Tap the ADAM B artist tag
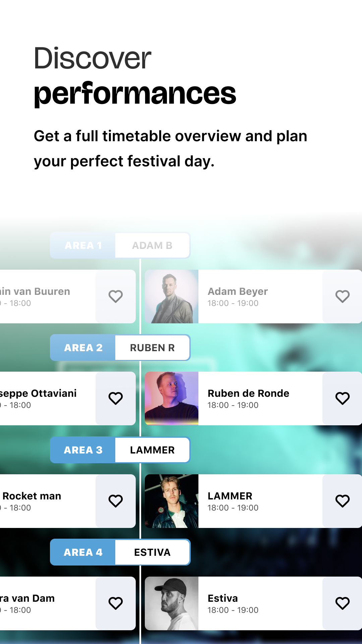This screenshot has width=362, height=644. pyautogui.click(x=152, y=246)
